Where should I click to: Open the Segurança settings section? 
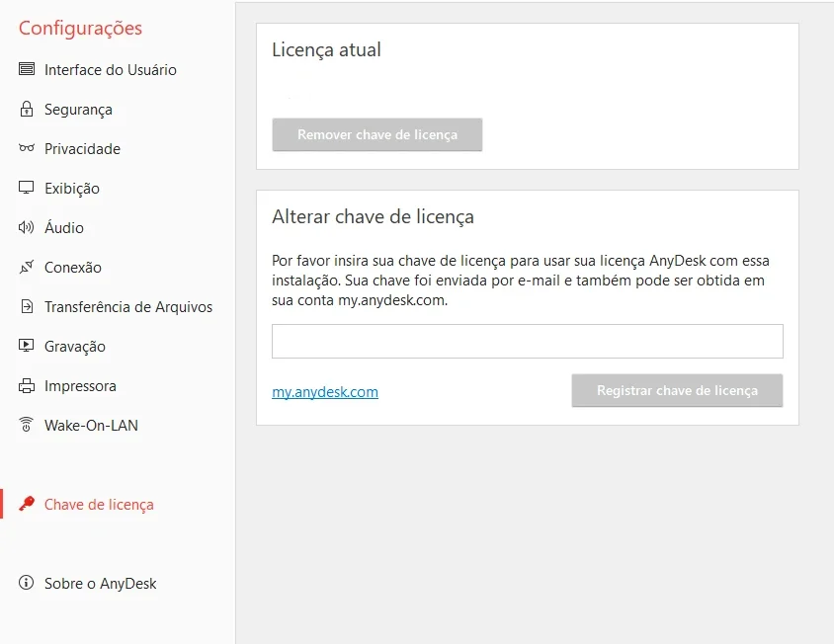pyautogui.click(x=78, y=110)
